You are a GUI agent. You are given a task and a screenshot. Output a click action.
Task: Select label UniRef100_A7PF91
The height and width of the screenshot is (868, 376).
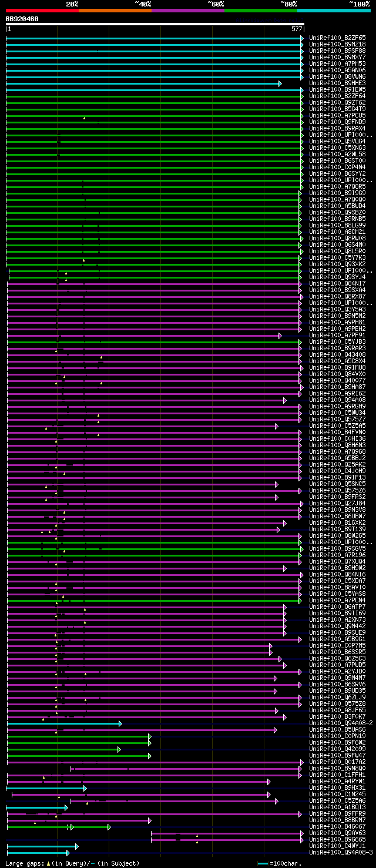point(337,336)
